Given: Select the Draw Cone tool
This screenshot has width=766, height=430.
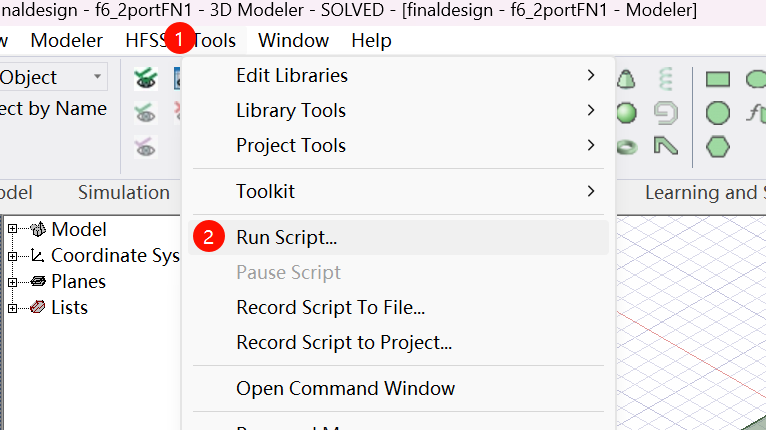Looking at the screenshot, I should click(627, 78).
